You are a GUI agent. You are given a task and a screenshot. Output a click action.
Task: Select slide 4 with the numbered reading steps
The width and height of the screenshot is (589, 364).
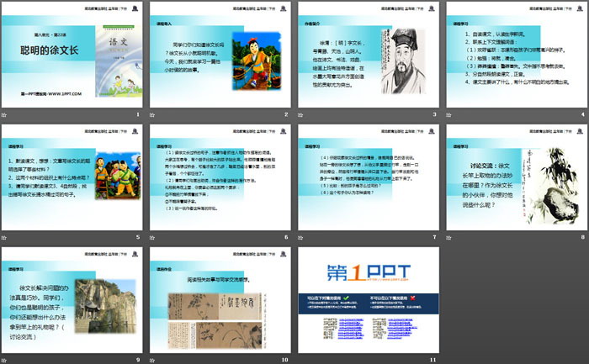(x=516, y=54)
